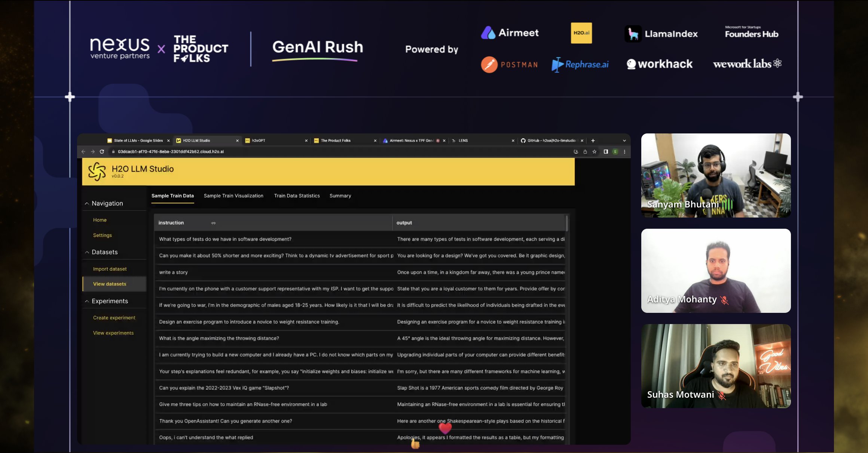This screenshot has height=453, width=868.
Task: Open the browser side panel icon
Action: tap(606, 152)
